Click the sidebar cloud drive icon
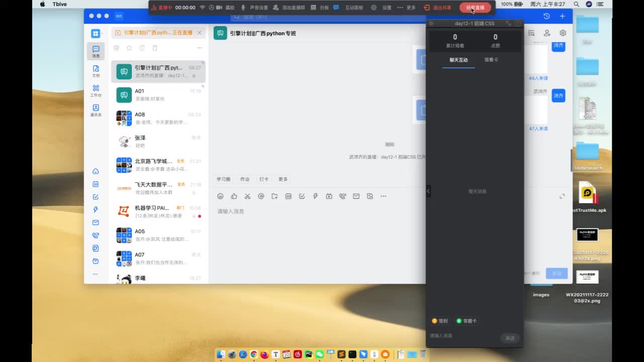 [96, 171]
